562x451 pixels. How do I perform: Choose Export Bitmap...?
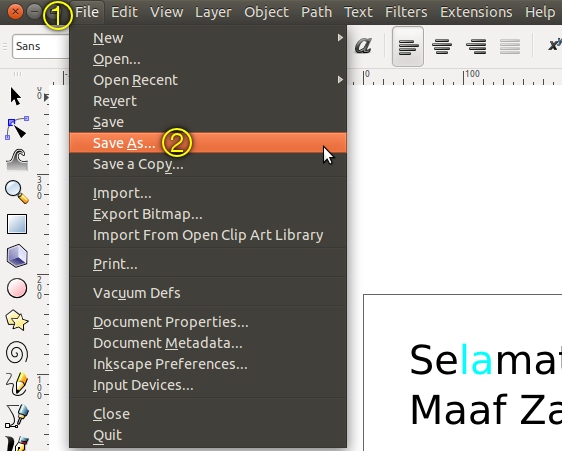pos(208,214)
